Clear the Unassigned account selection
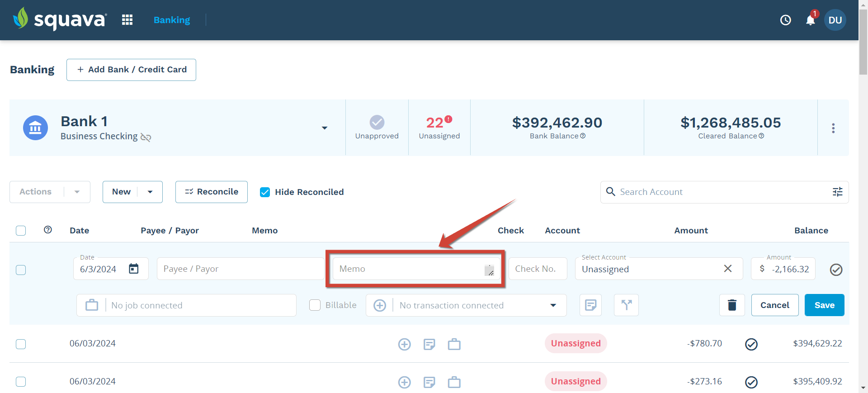Viewport: 868px width, 393px height. (728, 269)
